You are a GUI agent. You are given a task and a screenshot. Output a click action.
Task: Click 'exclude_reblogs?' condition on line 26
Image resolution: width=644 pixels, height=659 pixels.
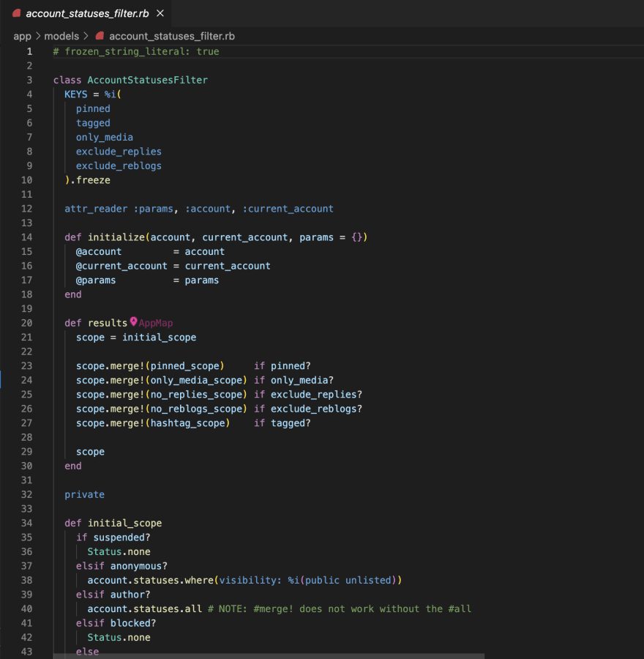click(316, 409)
